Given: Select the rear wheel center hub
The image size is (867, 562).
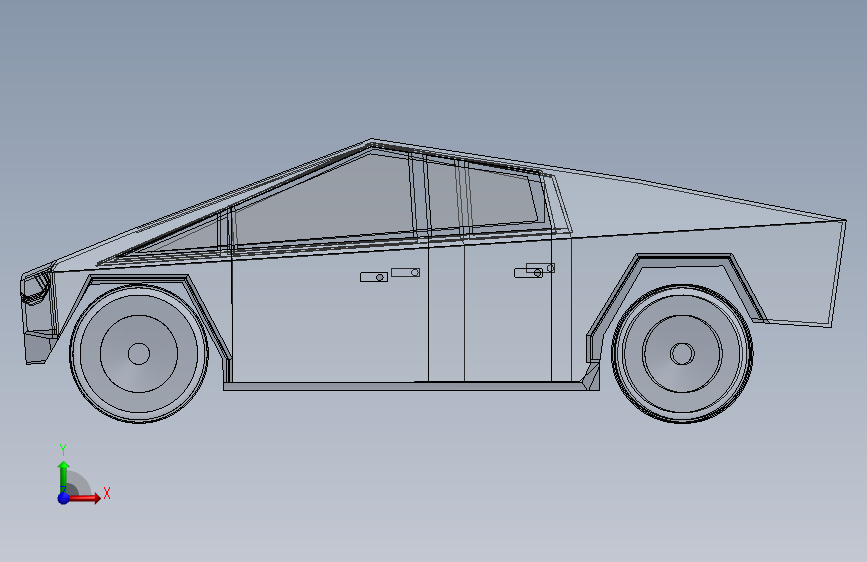Looking at the screenshot, I should point(682,353).
